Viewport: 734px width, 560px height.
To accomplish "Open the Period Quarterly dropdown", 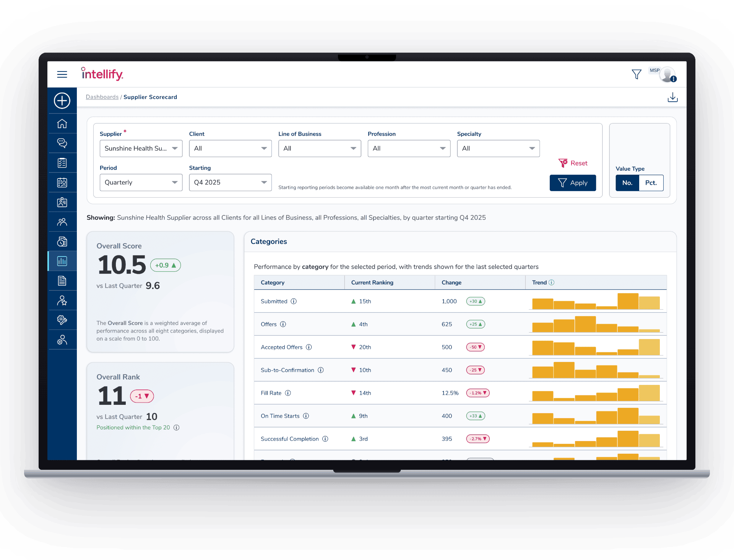I will pos(141,182).
